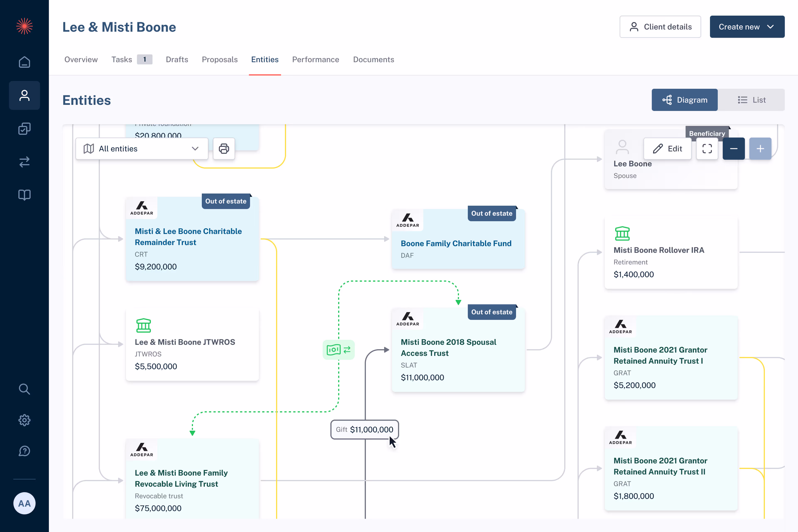Select the Entities tab

265,59
